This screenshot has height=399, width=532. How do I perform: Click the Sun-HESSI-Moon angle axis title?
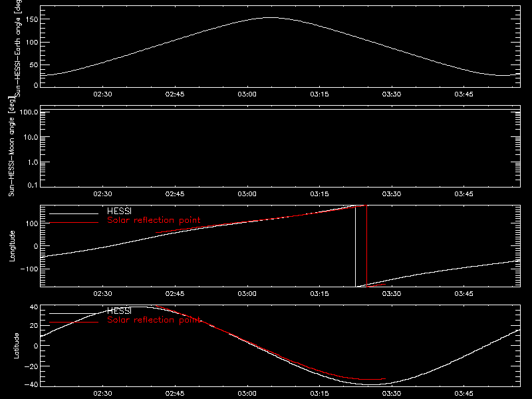(11, 146)
